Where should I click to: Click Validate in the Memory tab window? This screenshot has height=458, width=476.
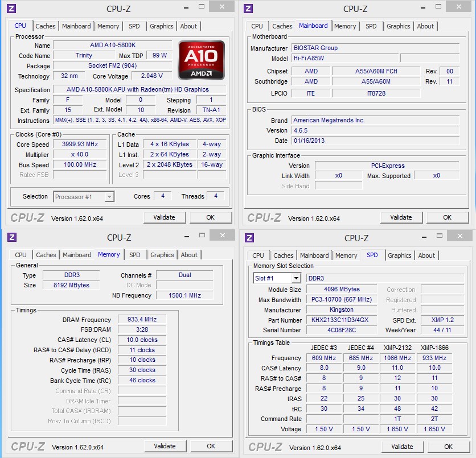tap(165, 446)
